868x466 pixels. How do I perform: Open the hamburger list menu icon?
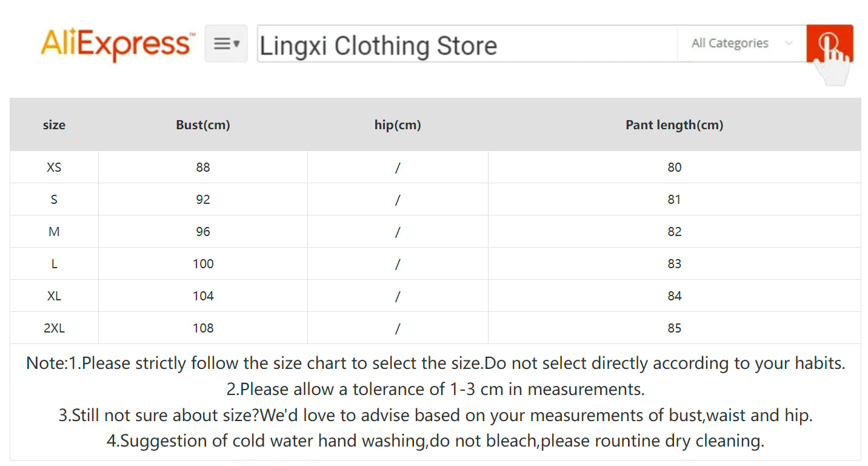(222, 42)
